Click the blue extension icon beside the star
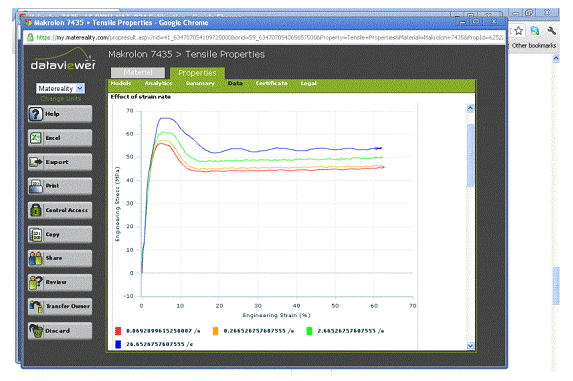Viewport: 573px width, 381px height. click(535, 31)
